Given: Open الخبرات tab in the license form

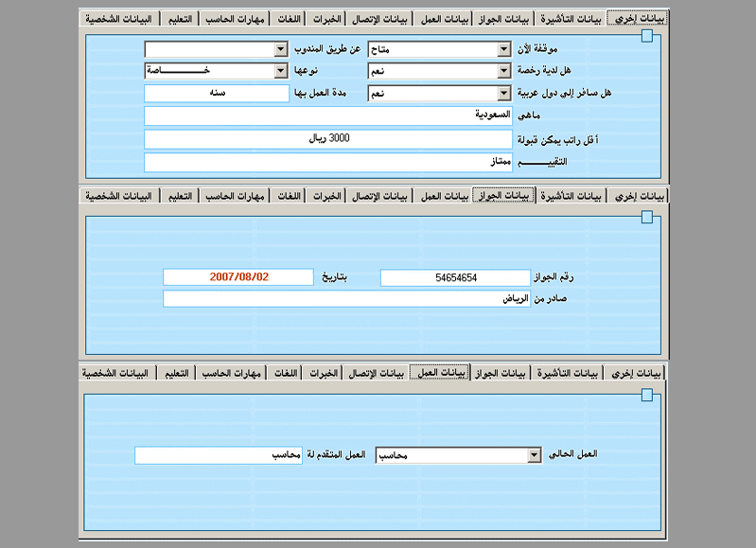Looking at the screenshot, I should point(326,19).
